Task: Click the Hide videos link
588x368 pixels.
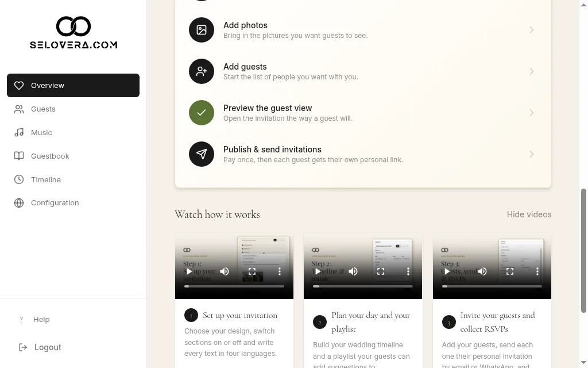Action: click(529, 214)
